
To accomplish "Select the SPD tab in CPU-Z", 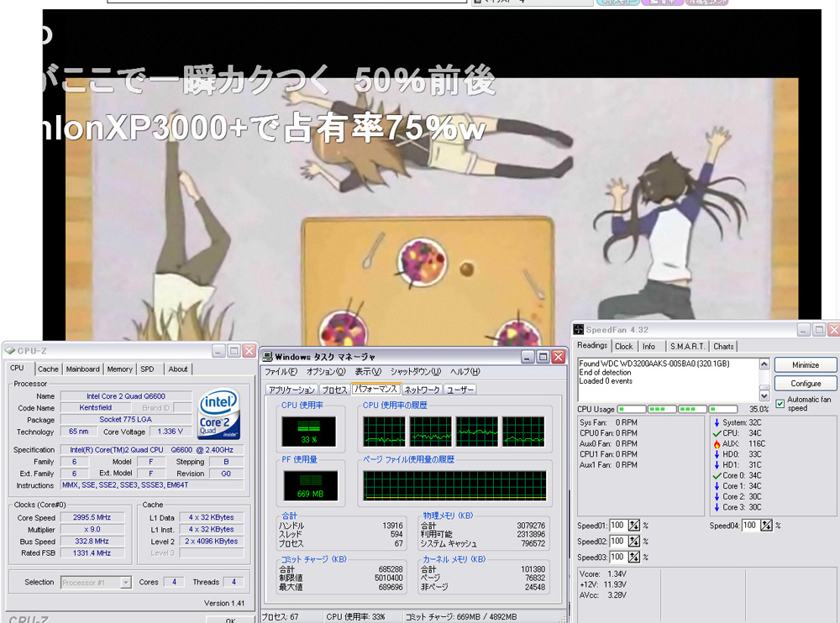I will point(147,369).
